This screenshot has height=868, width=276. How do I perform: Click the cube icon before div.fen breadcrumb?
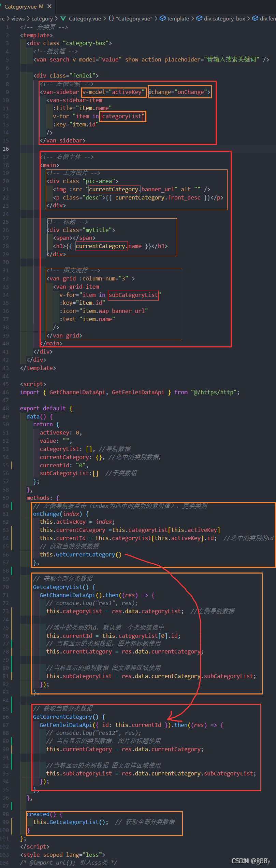pos(255,18)
